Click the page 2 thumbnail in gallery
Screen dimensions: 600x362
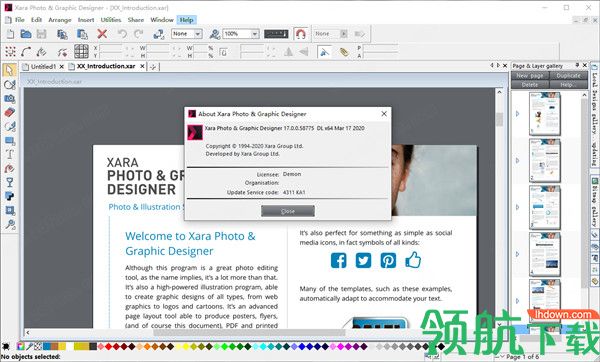point(545,160)
